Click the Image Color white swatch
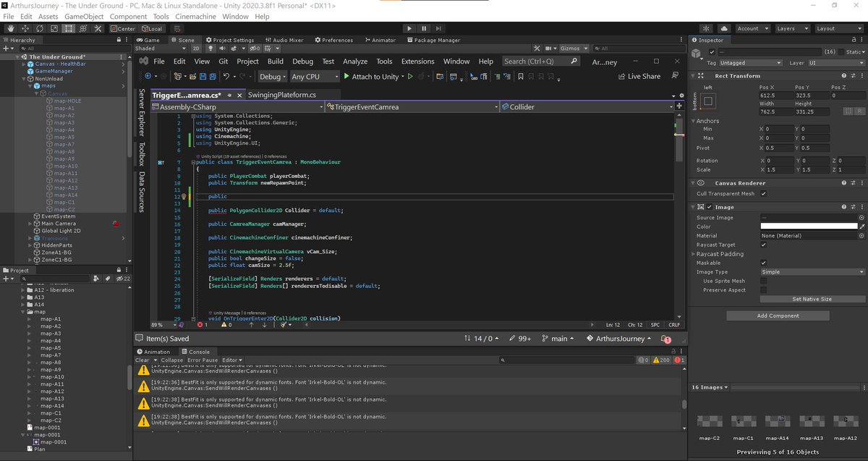 point(808,227)
